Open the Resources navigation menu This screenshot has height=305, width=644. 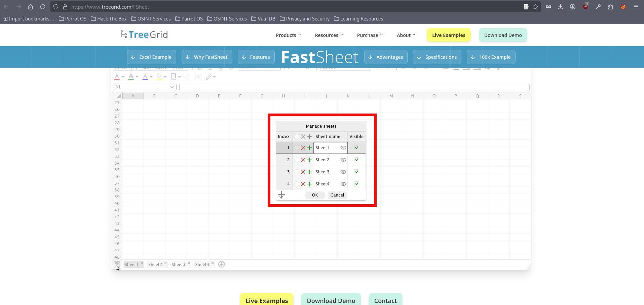point(329,35)
